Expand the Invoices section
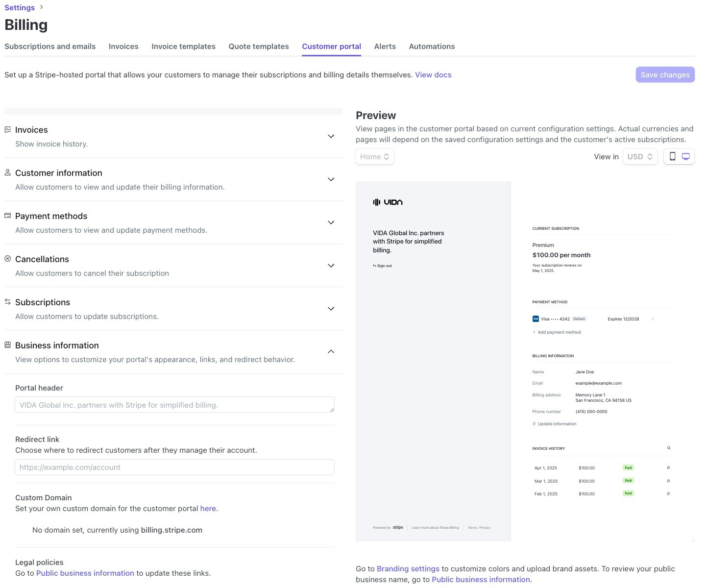The image size is (707, 588). (331, 136)
